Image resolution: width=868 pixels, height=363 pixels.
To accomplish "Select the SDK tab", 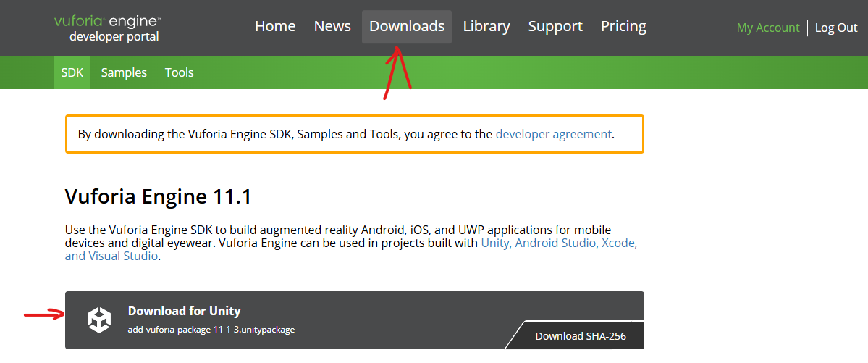I will (72, 72).
